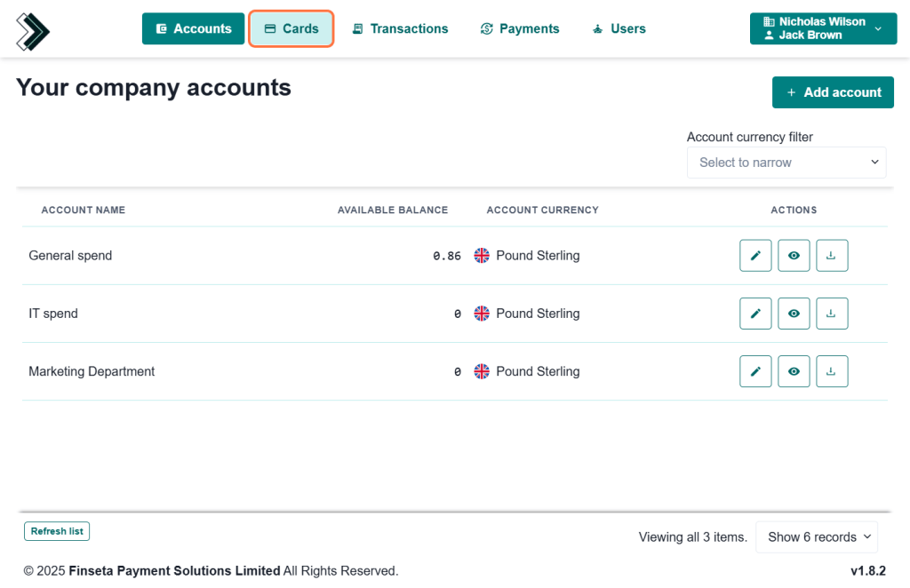Download Marketing Department account statement

click(832, 371)
